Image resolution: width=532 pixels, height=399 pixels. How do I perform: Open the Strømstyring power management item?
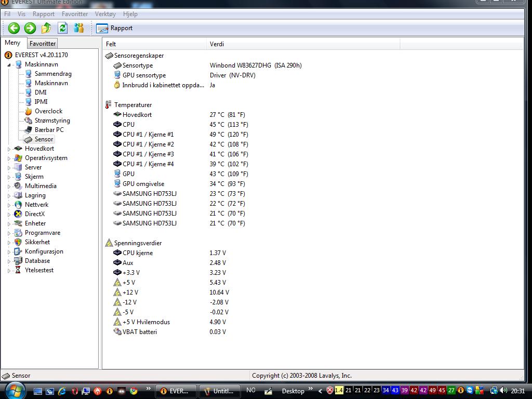click(52, 121)
